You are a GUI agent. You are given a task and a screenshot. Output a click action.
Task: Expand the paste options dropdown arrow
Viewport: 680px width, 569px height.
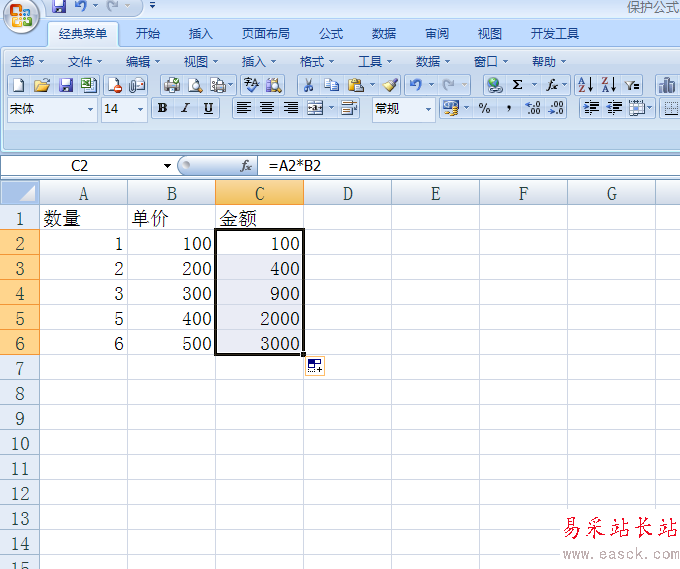[372, 85]
